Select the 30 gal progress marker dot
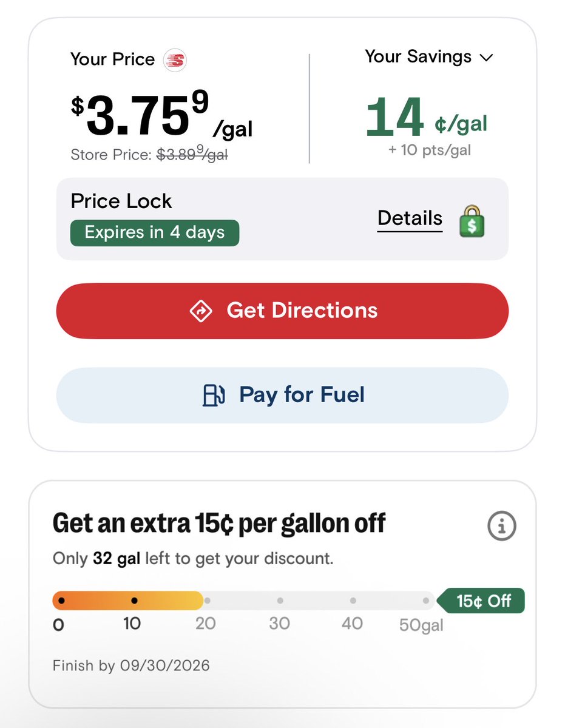565x728 pixels. tap(280, 601)
